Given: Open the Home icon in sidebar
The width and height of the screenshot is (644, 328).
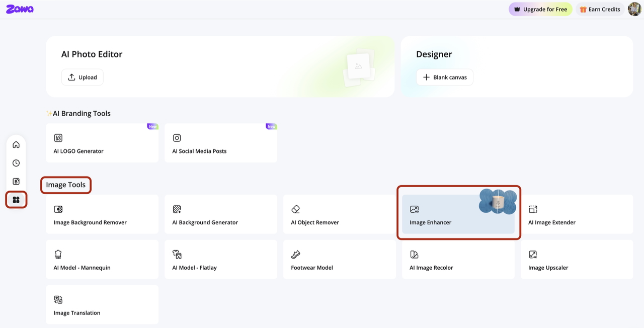Looking at the screenshot, I should coord(16,145).
